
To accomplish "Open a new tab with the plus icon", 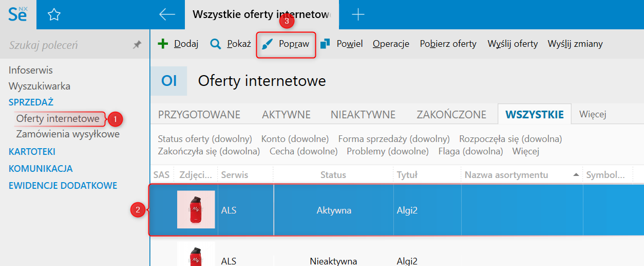I will 358,15.
